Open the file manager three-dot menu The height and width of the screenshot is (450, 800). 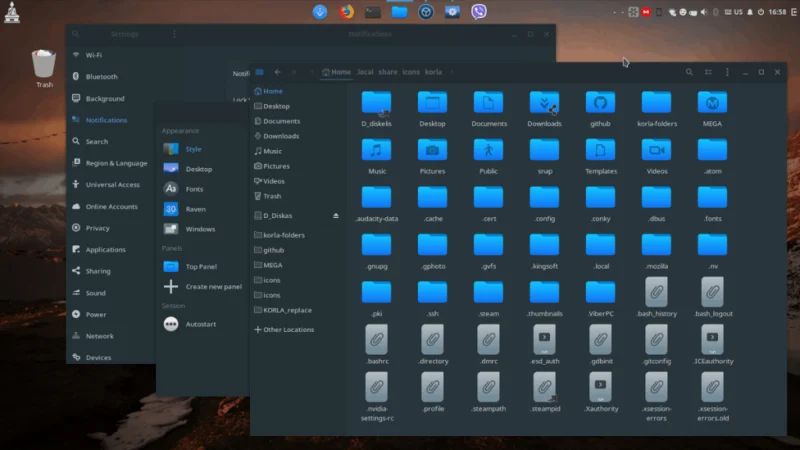(727, 72)
